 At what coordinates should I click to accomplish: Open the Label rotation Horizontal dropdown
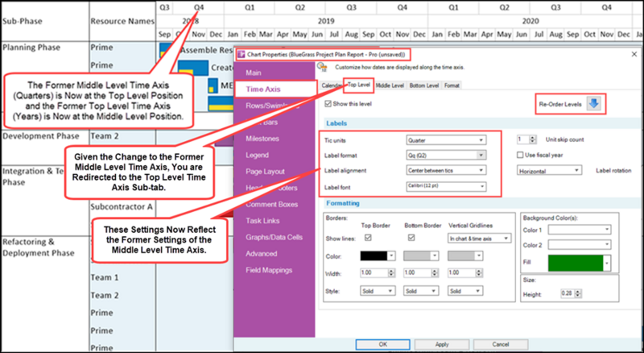pyautogui.click(x=549, y=171)
